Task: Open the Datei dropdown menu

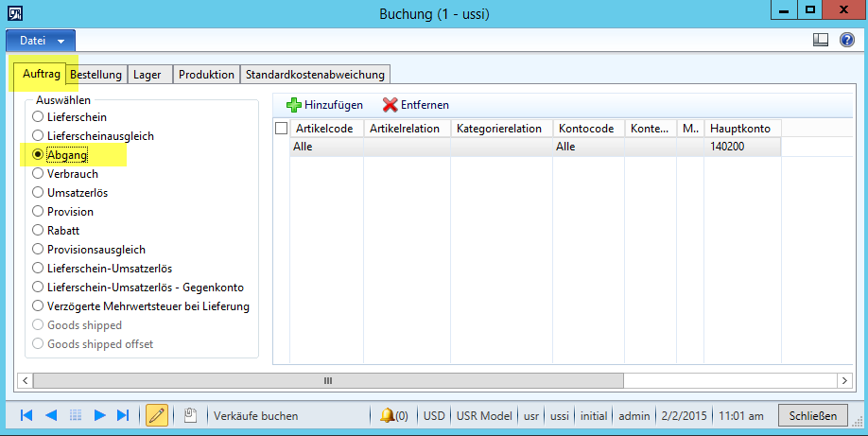Action: [x=41, y=41]
